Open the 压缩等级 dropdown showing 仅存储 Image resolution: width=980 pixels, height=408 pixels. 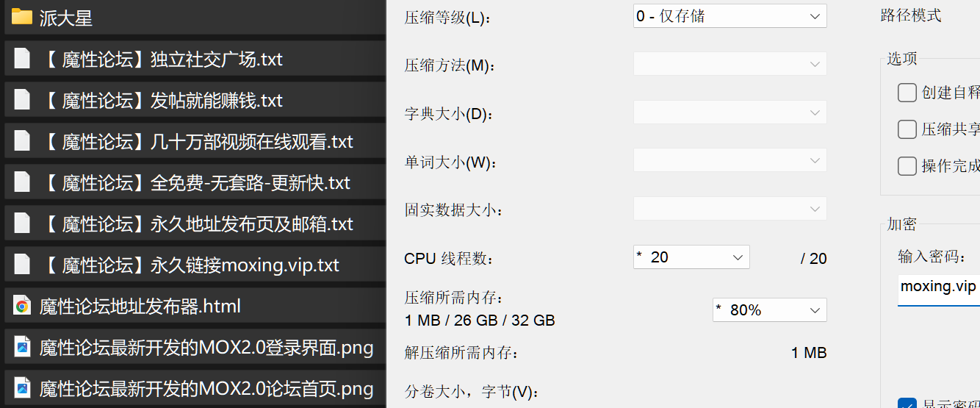click(x=729, y=16)
